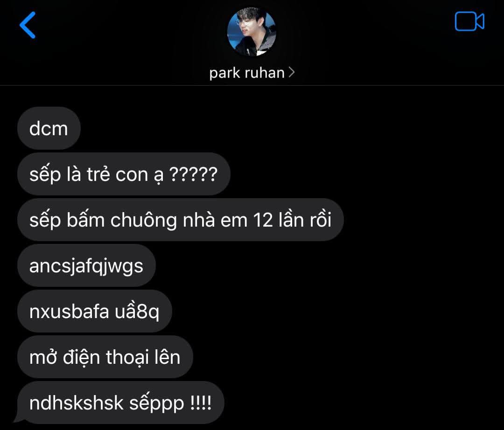Select the "ancsjafqjwgs" message bubble

coord(86,265)
